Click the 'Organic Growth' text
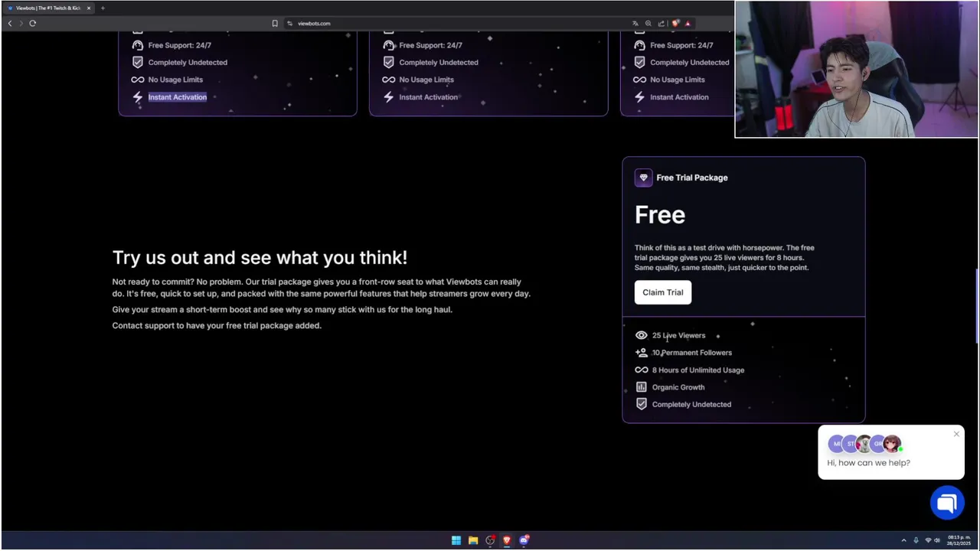 [678, 387]
